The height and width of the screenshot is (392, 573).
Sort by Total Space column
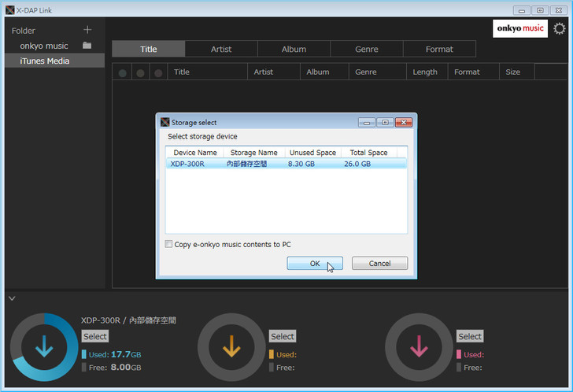[368, 153]
